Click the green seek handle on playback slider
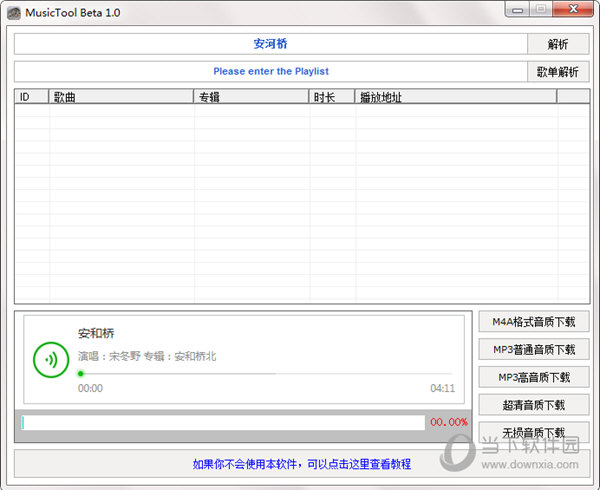Viewport: 600px width, 490px height. pos(81,374)
